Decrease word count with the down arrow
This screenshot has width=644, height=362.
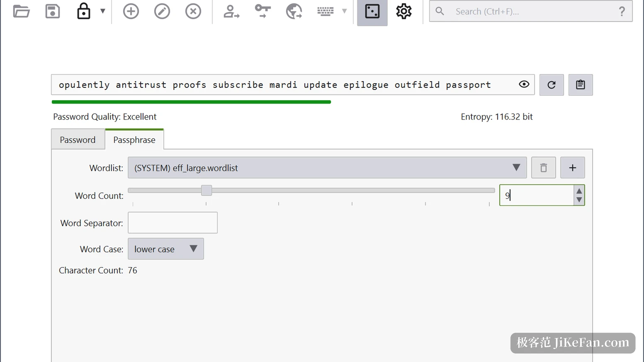click(x=579, y=200)
